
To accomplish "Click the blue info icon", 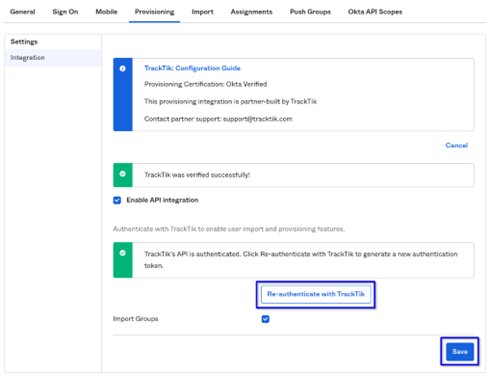I will [x=123, y=69].
